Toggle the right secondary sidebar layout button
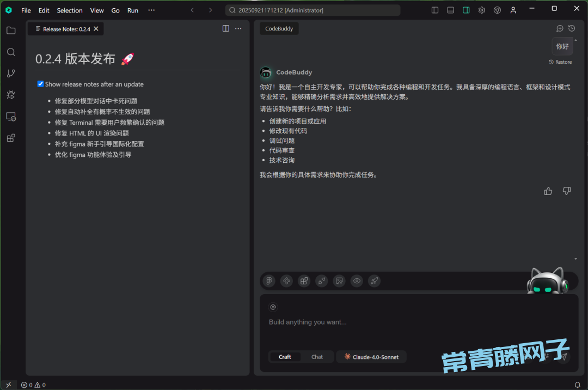Screen dimensions: 588x390 pos(466,10)
